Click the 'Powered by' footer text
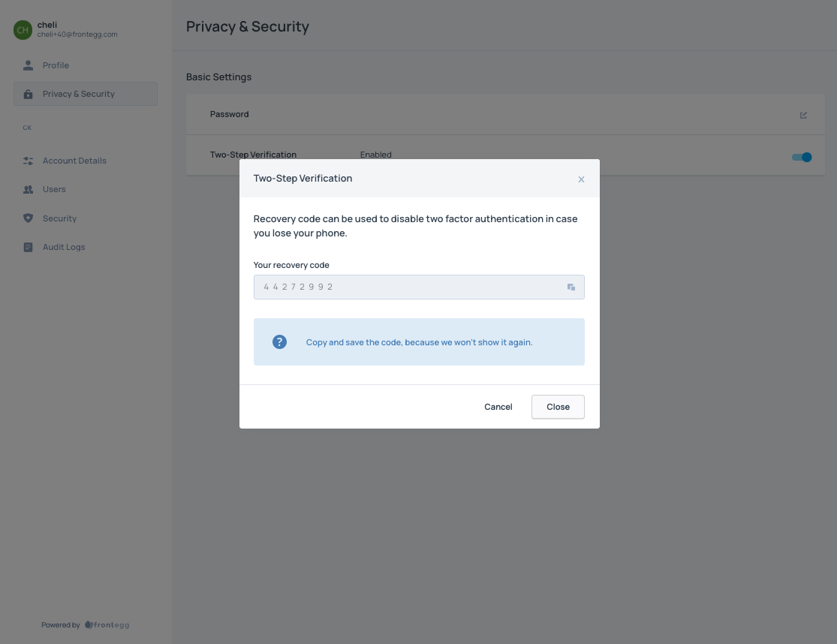The height and width of the screenshot is (644, 837). click(x=60, y=624)
